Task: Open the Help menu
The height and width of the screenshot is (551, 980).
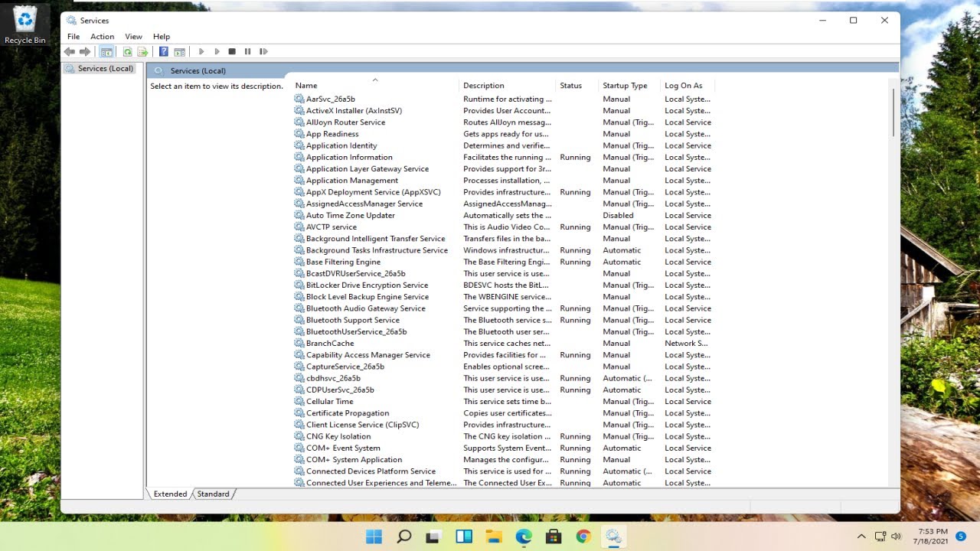Action: (162, 36)
